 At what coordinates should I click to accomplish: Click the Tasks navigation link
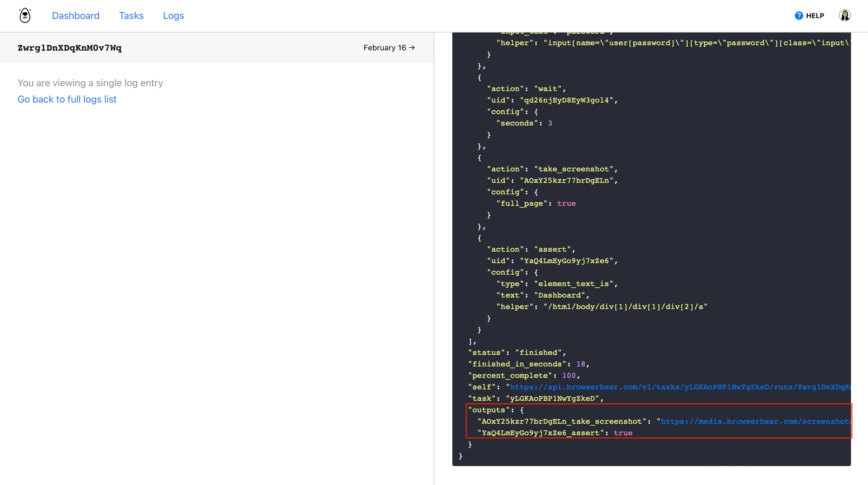[x=131, y=16]
